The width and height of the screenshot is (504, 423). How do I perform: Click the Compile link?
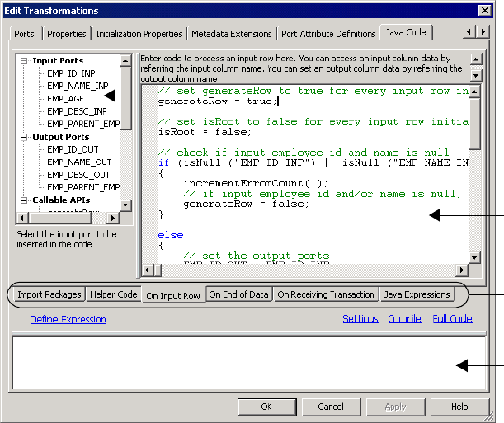pos(404,318)
